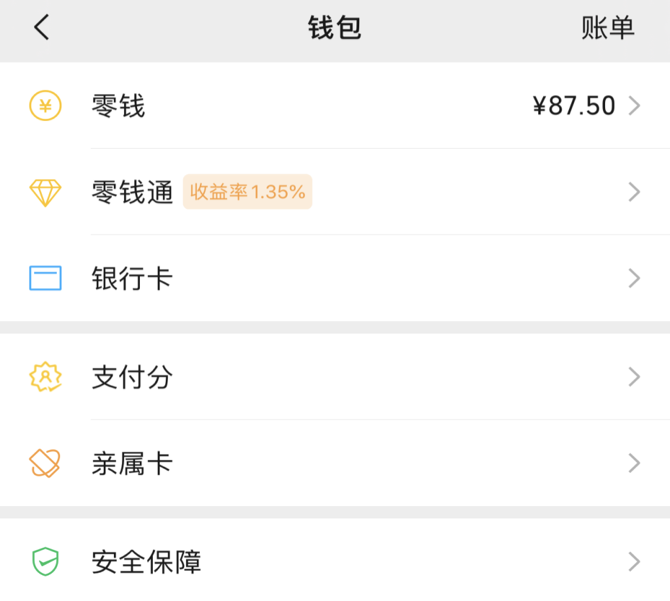
Task: Open 安全保障 settings
Action: 335,561
